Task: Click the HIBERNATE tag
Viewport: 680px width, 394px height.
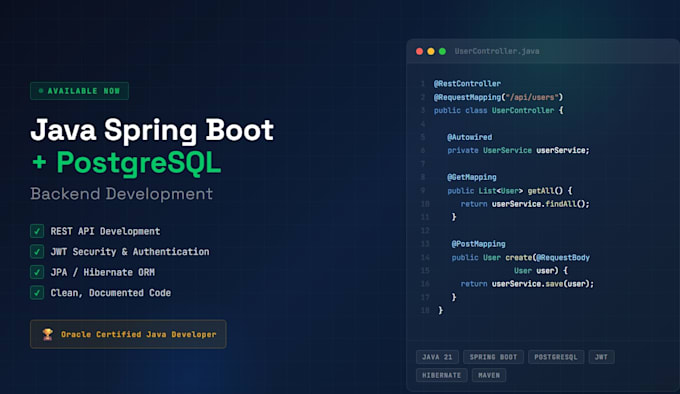Action: 441,375
